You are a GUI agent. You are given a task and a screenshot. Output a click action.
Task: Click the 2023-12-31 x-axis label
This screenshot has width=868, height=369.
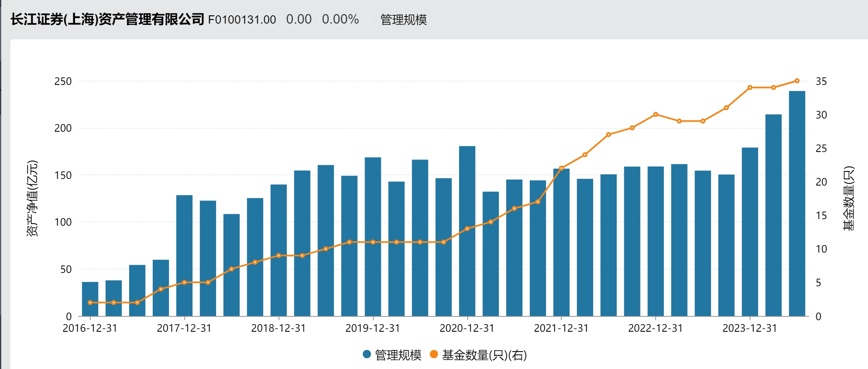(x=750, y=328)
